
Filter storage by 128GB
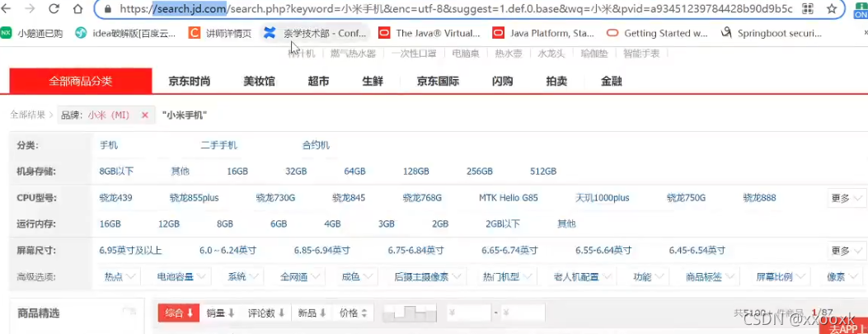click(x=415, y=172)
